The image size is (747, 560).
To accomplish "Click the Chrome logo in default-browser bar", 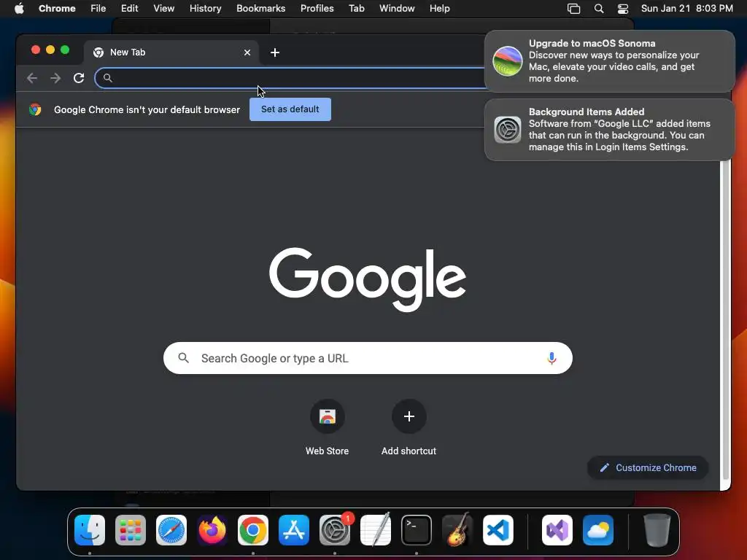I will pyautogui.click(x=35, y=109).
